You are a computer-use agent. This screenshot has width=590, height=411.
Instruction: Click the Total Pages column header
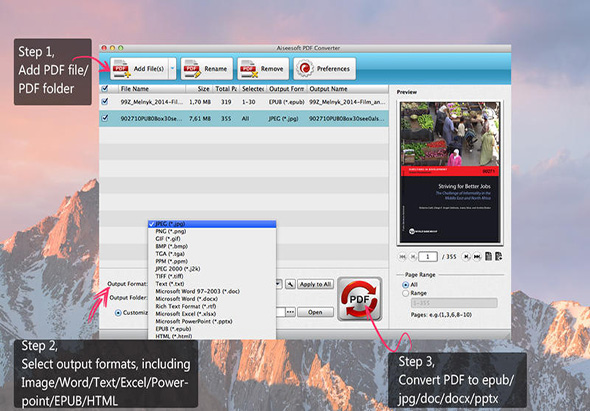click(226, 89)
